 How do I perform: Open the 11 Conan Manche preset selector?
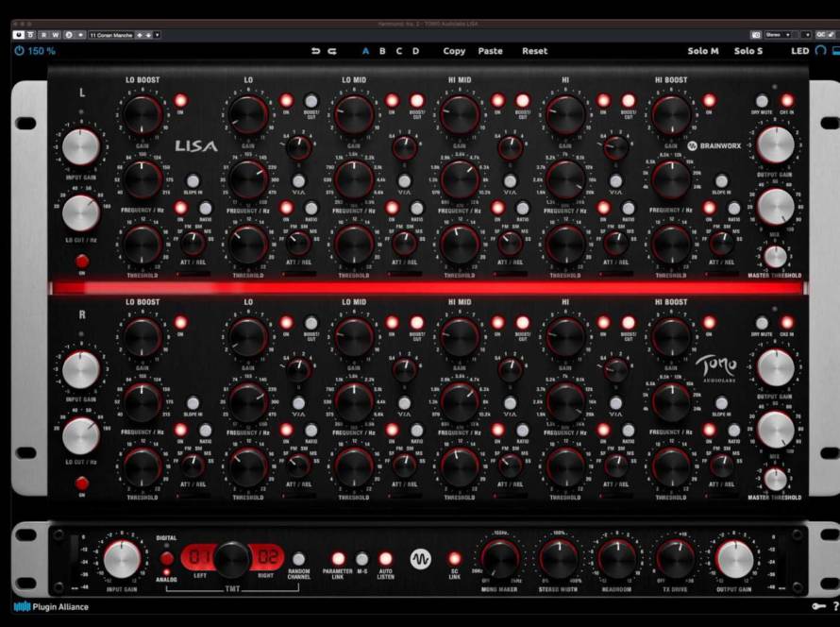click(111, 35)
